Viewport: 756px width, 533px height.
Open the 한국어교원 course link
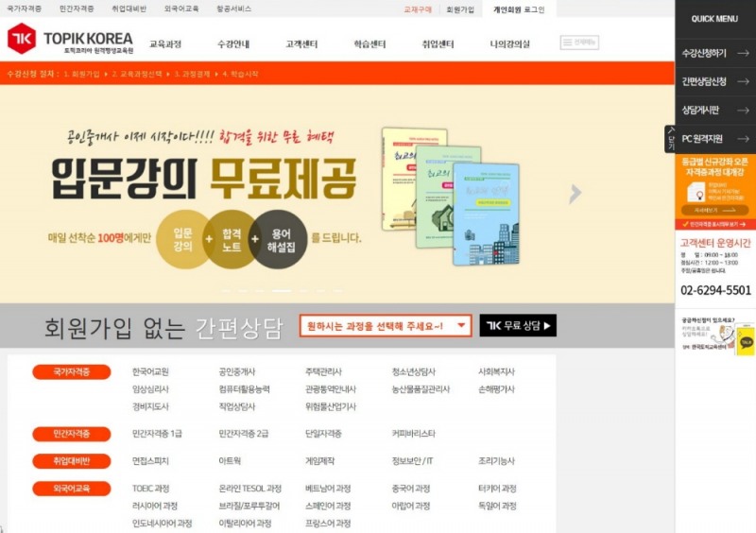point(150,372)
